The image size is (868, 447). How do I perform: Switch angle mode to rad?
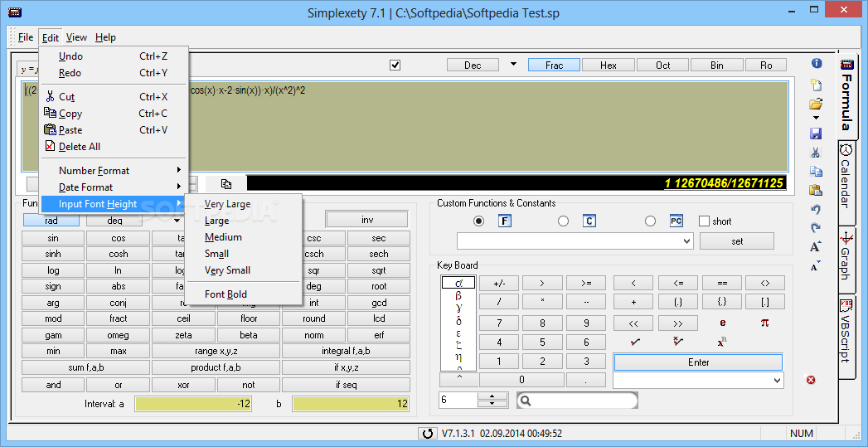click(51, 220)
